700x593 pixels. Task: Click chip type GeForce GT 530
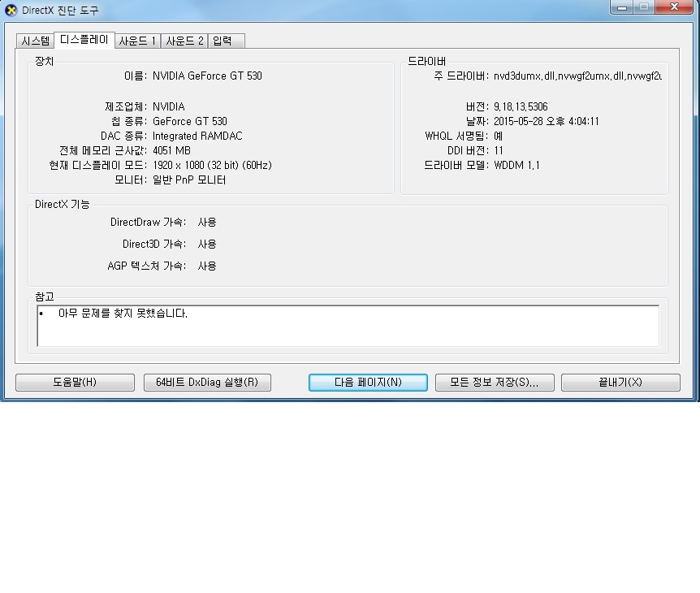[190, 122]
